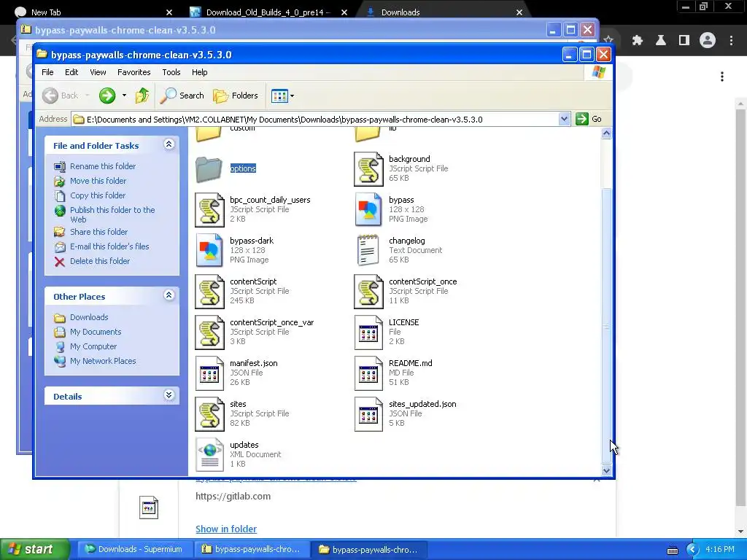The width and height of the screenshot is (747, 560).
Task: Select the changelog text document icon
Action: [x=368, y=251]
